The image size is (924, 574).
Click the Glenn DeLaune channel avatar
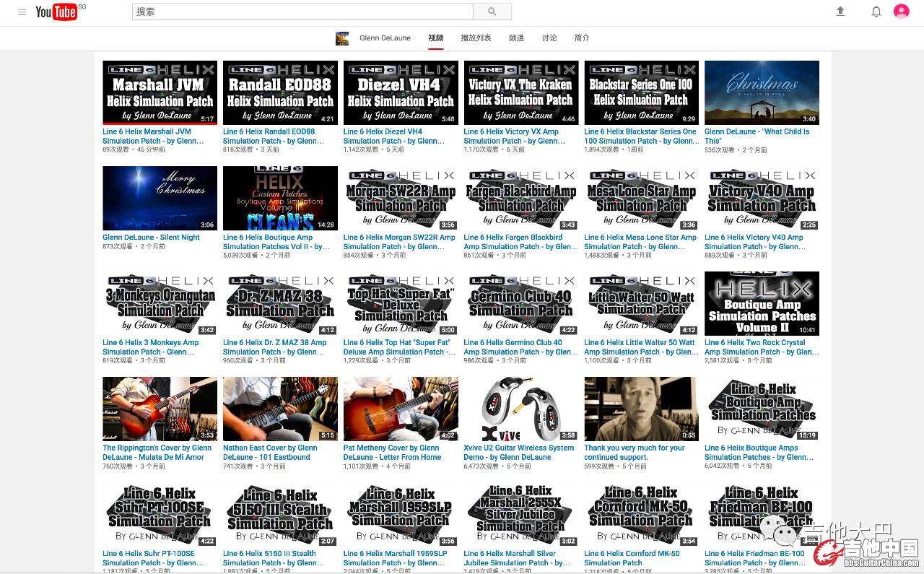click(342, 38)
